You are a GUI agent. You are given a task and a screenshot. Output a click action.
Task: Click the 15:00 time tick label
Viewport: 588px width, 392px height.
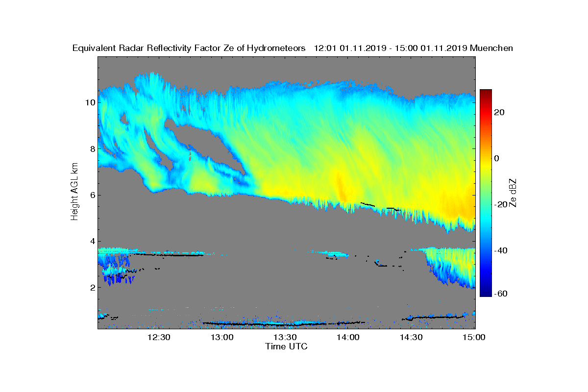(474, 337)
